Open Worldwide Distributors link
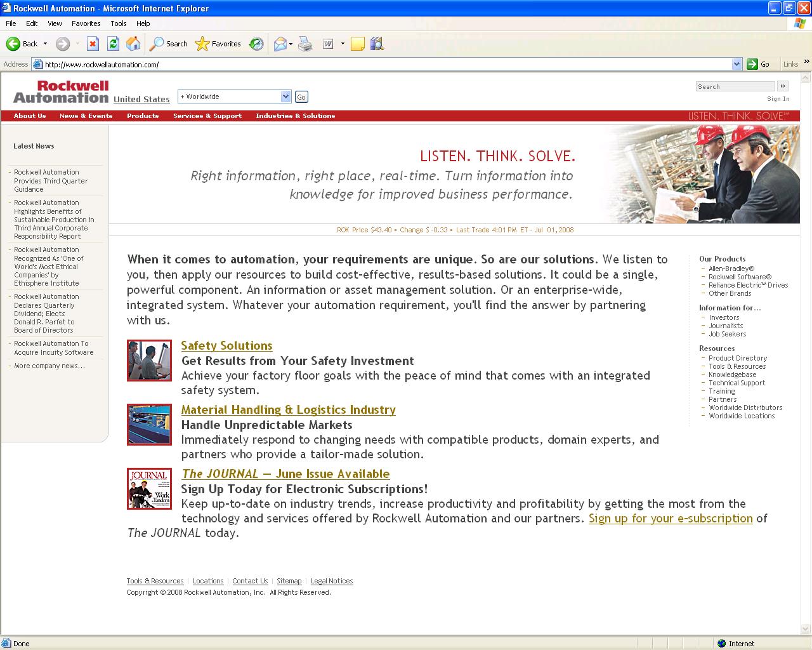 tap(745, 408)
